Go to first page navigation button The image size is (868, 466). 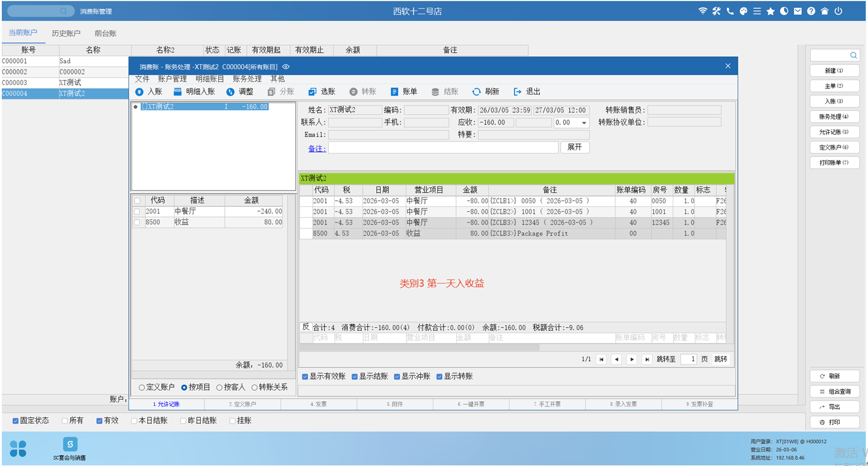[x=601, y=359]
